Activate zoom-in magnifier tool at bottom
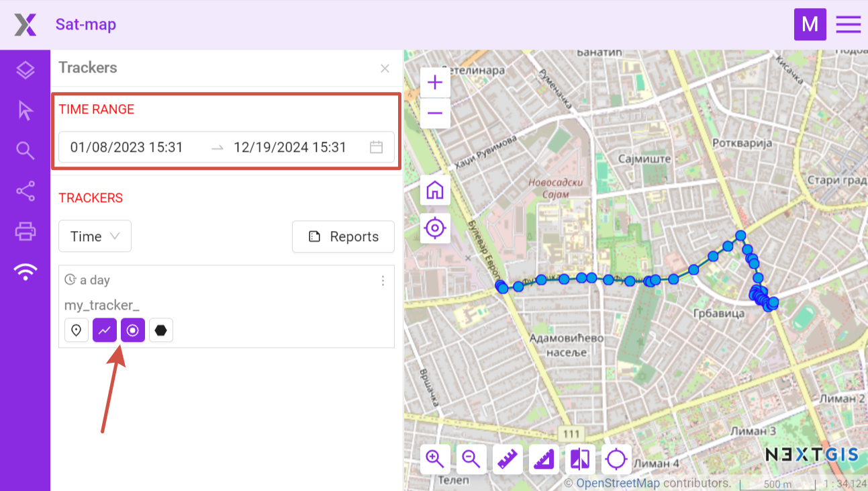 (x=435, y=459)
